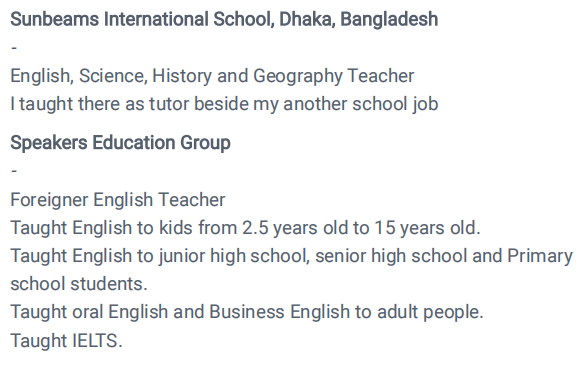This screenshot has height=366, width=587.
Task: Click the dash below Sunbeams heading
Action: (x=14, y=48)
